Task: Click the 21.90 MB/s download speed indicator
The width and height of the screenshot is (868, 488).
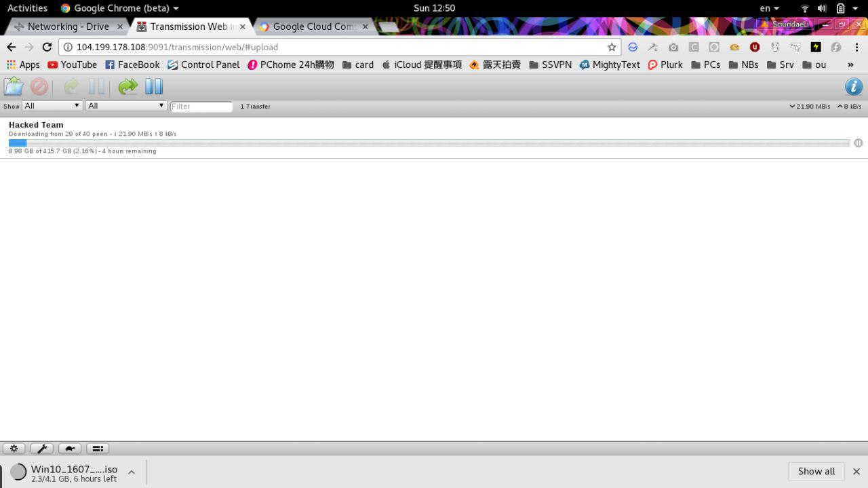Action: [x=810, y=107]
